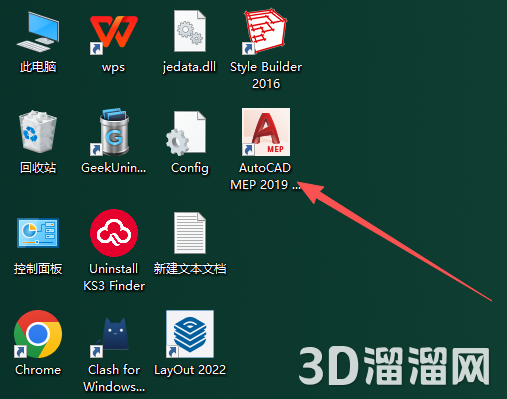507x399 pixels.
Task: Click the "Uninstall KS3 Finder" label
Action: (x=114, y=277)
